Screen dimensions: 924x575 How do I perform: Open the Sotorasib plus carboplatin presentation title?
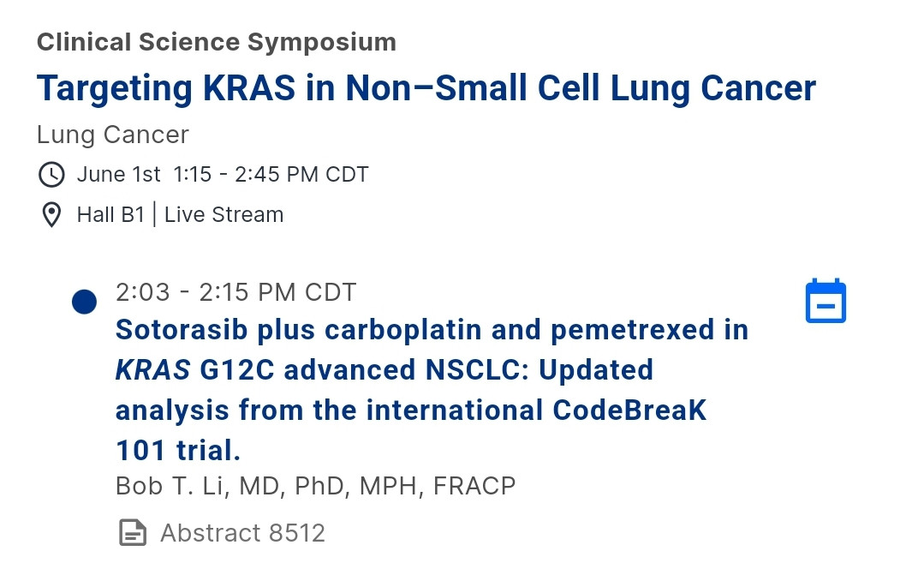(432, 390)
